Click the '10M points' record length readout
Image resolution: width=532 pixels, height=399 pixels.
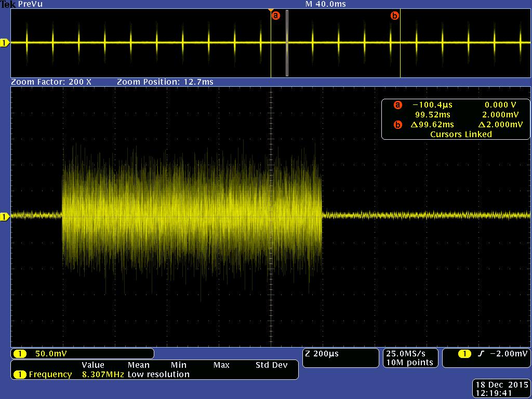(x=409, y=362)
